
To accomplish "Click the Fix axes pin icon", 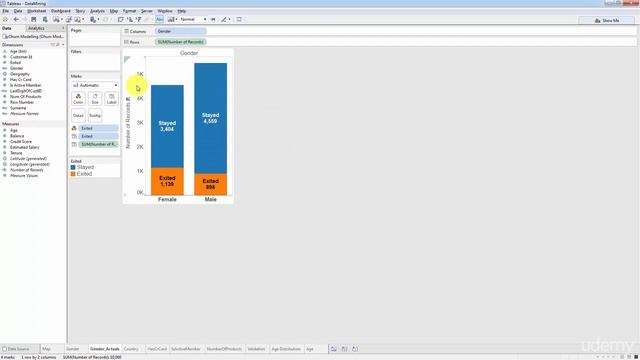I will (x=213, y=19).
